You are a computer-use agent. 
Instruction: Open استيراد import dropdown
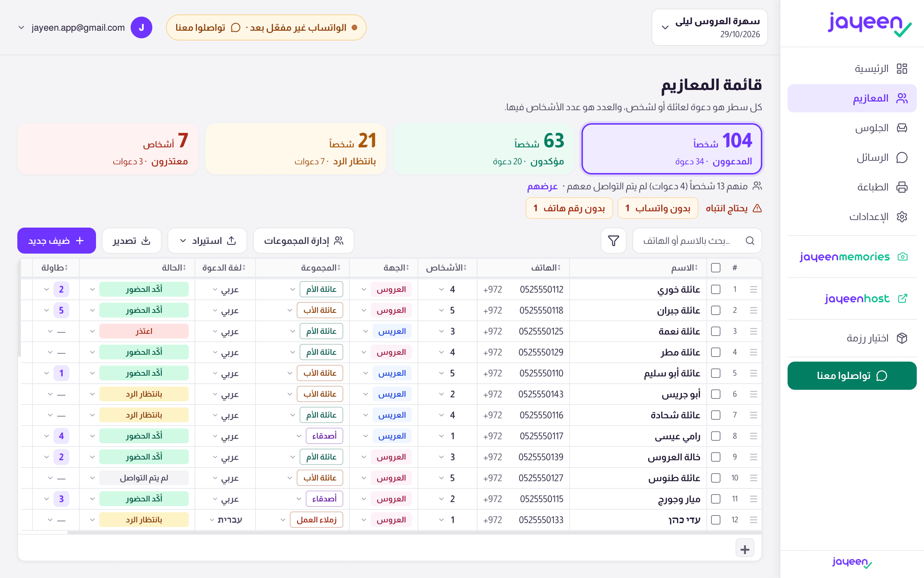(207, 241)
